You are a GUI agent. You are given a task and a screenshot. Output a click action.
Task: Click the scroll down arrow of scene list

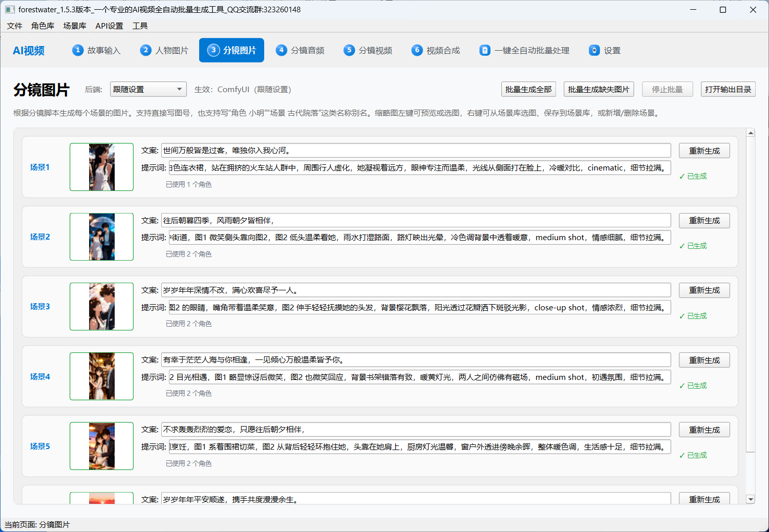pos(751,499)
